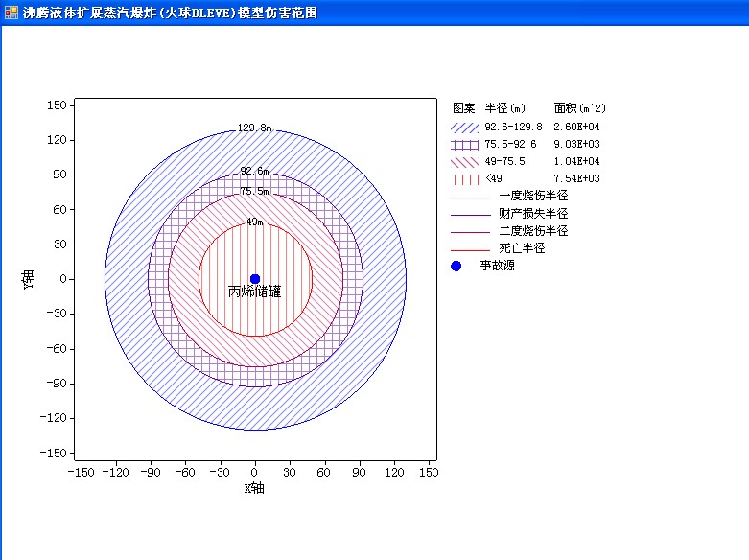This screenshot has width=749, height=560.
Task: Click the Y-axis tick label 0
Action: pos(63,279)
